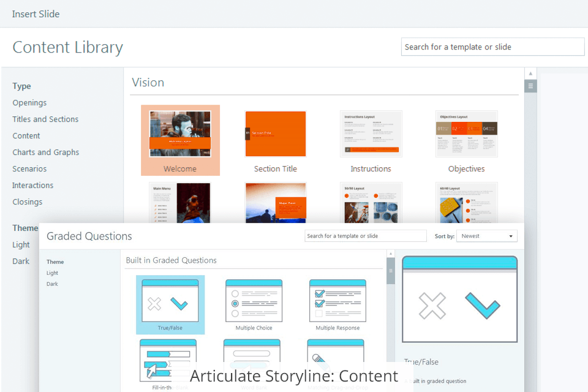Choose the 50/50 Layout template thumbnail
The width and height of the screenshot is (588, 392).
pyautogui.click(x=371, y=203)
